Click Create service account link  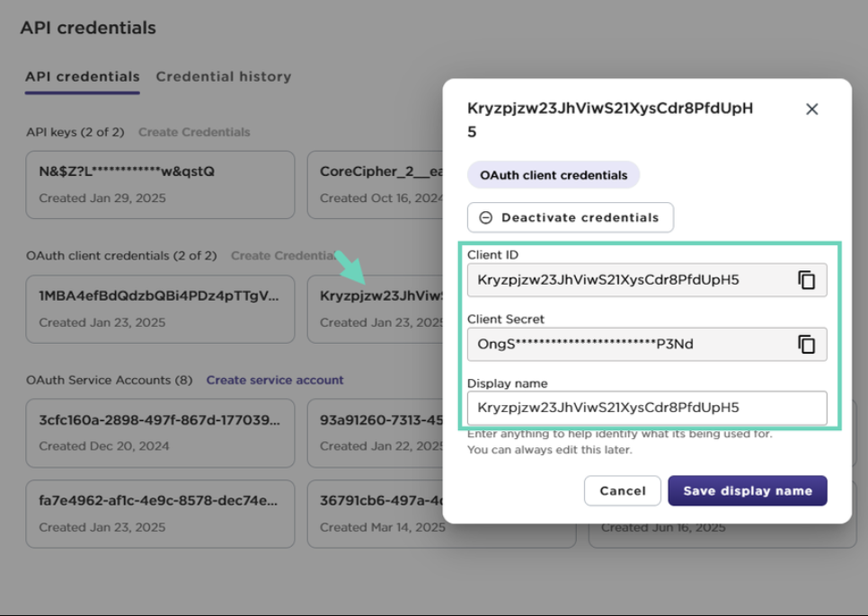[275, 380]
